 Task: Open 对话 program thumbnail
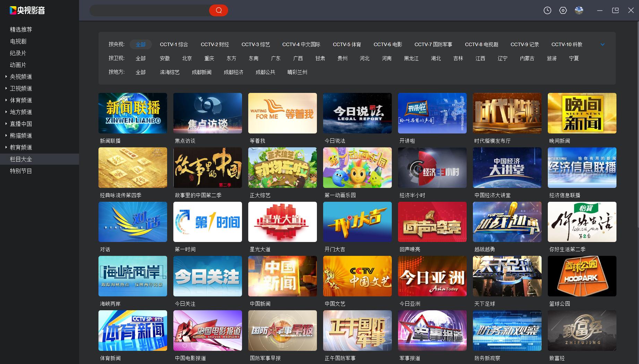(x=133, y=222)
